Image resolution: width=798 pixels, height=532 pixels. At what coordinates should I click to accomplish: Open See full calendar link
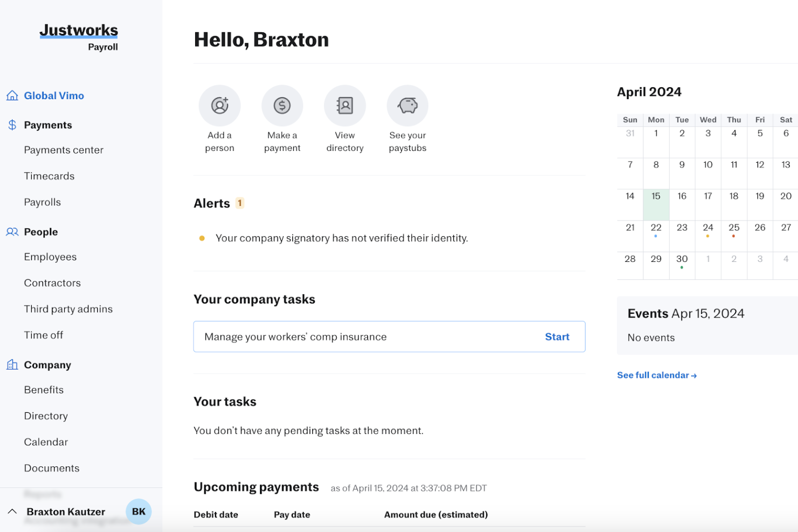tap(657, 375)
